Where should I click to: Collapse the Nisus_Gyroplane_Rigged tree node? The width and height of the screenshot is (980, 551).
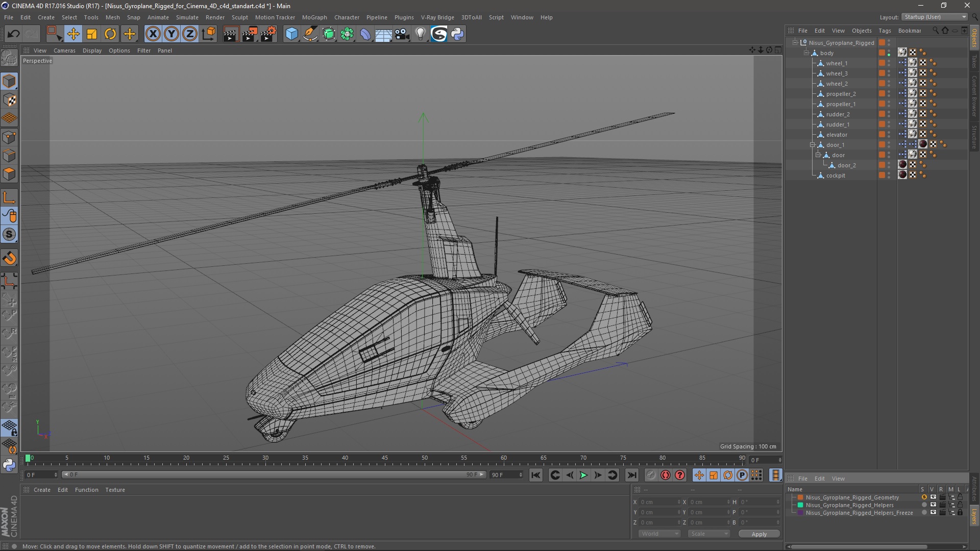(x=795, y=43)
